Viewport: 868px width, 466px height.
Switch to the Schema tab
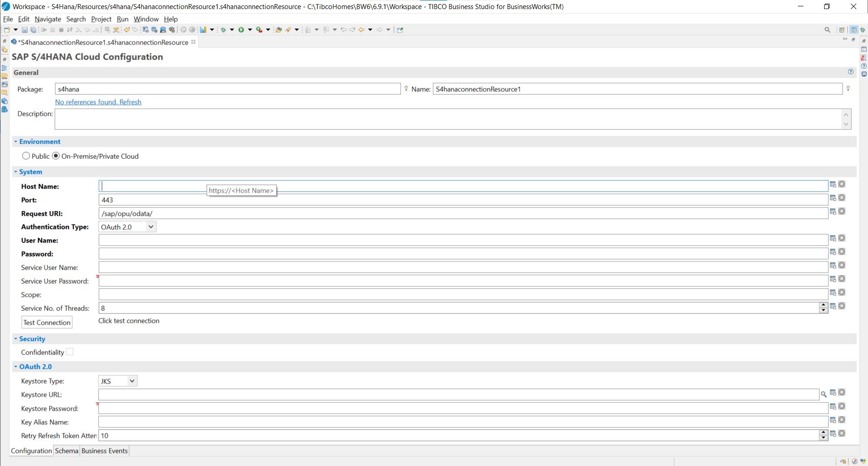pyautogui.click(x=66, y=451)
